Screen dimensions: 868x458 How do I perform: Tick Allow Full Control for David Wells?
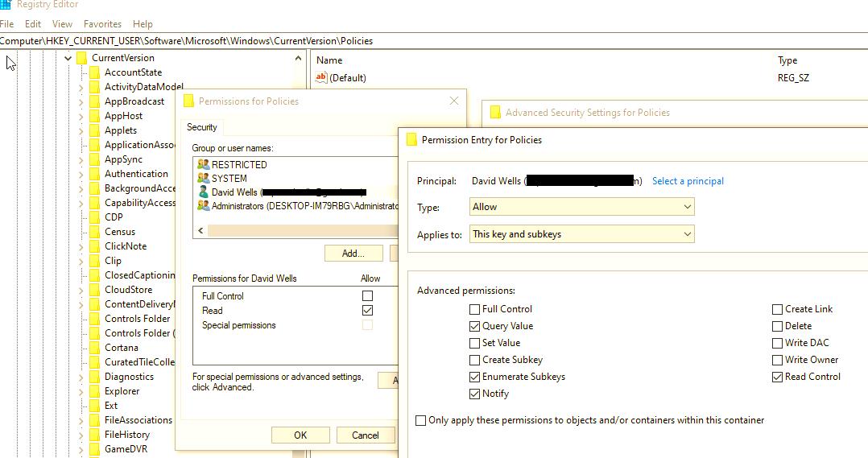click(x=367, y=296)
